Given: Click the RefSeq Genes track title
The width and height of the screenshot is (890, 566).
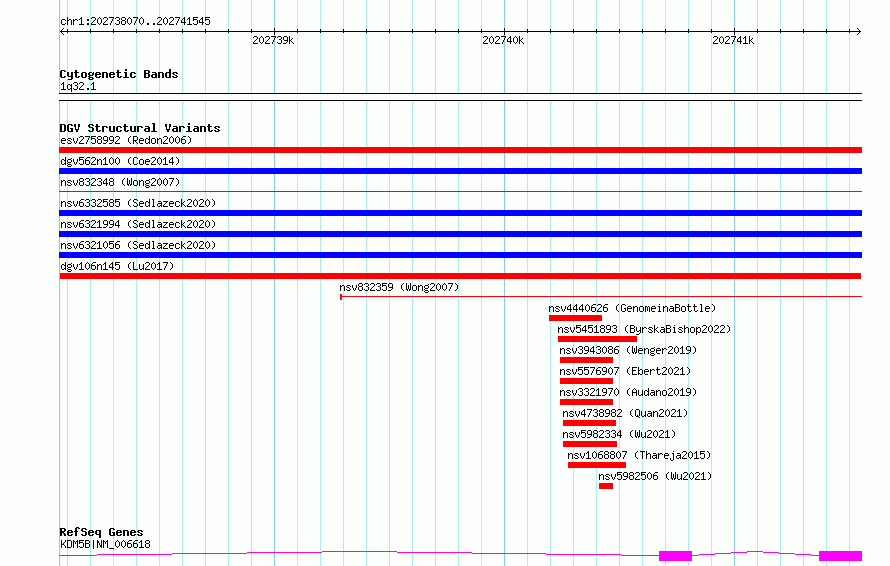Looking at the screenshot, I should (x=101, y=532).
